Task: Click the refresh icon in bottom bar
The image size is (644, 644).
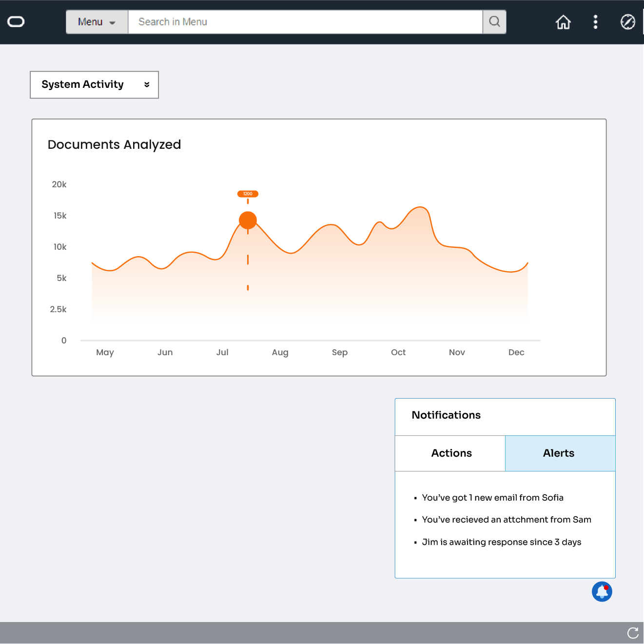Action: pos(633,633)
